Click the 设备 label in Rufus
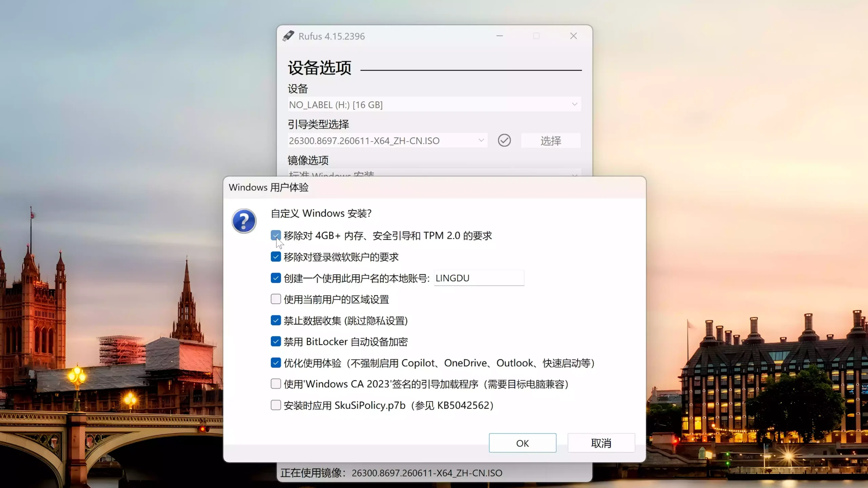 (298, 89)
